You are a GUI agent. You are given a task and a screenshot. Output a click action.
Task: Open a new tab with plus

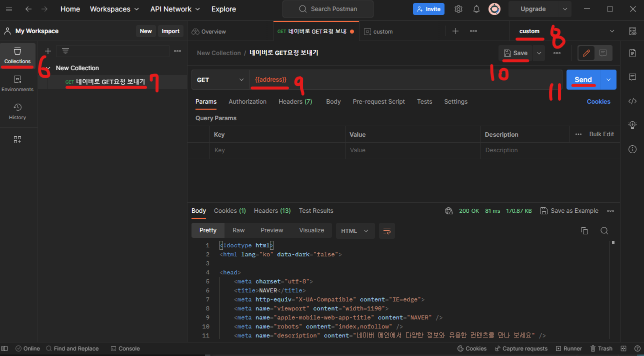coord(455,31)
